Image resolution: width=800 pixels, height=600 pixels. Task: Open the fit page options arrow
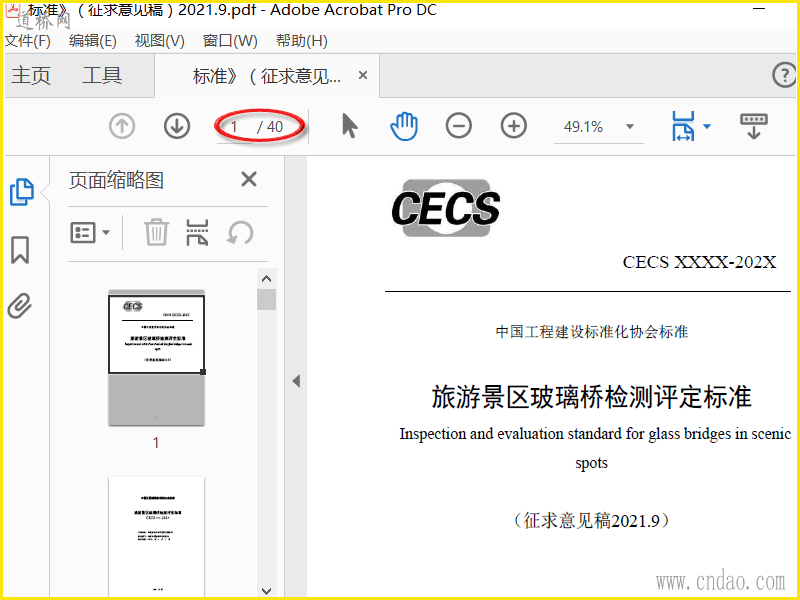707,127
